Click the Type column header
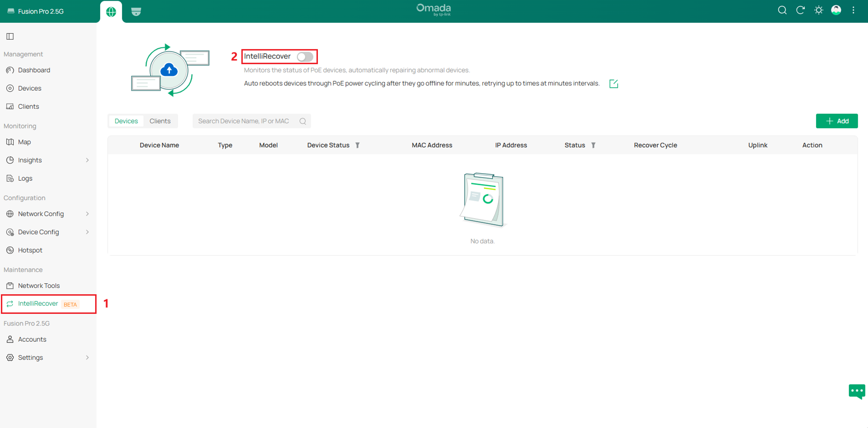Viewport: 868px width, 428px height. pyautogui.click(x=225, y=145)
